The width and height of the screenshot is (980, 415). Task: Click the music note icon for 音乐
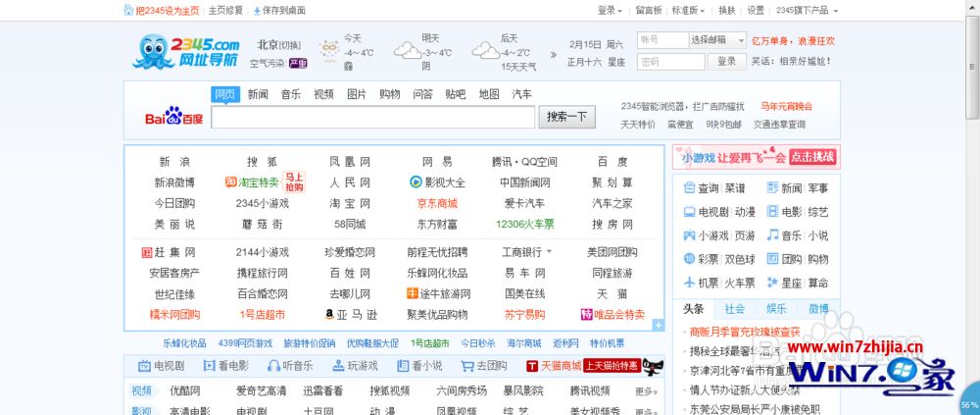[772, 234]
